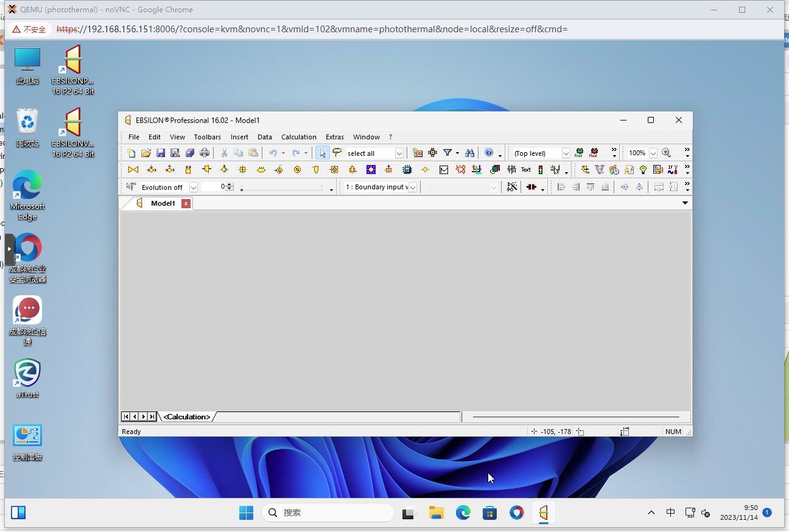The height and width of the screenshot is (532, 789).
Task: Open the Insert menu
Action: point(239,137)
